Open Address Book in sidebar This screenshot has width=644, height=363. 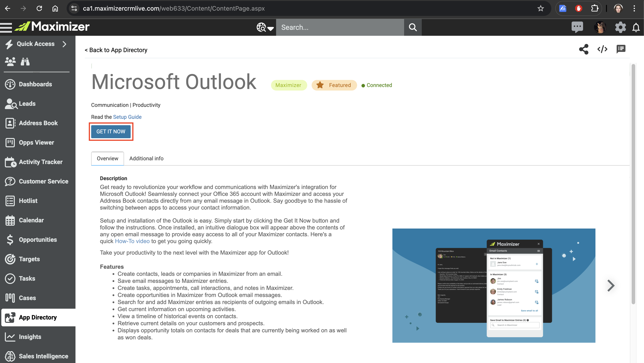pos(38,123)
